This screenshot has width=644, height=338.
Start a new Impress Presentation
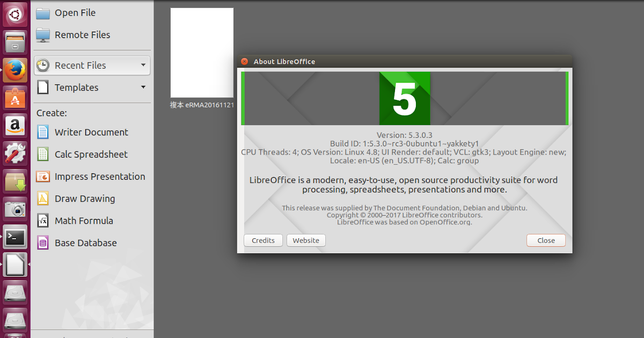coord(100,177)
